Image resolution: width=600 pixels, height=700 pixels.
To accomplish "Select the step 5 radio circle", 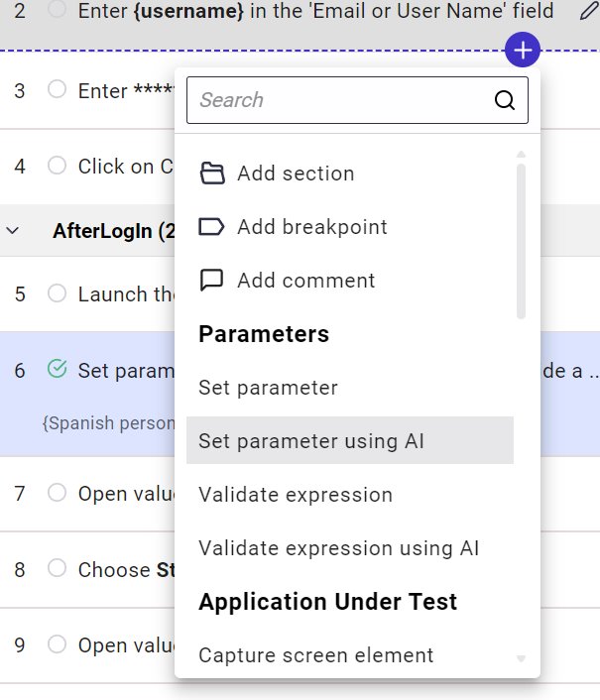I will coord(58,292).
